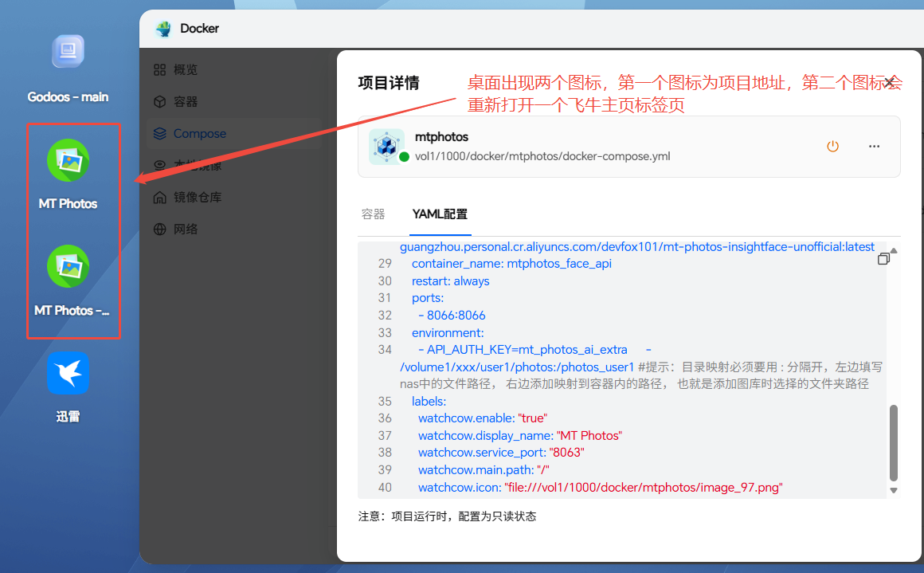This screenshot has width=924, height=573.
Task: Switch to the 容器 tab in project details
Action: tap(373, 214)
